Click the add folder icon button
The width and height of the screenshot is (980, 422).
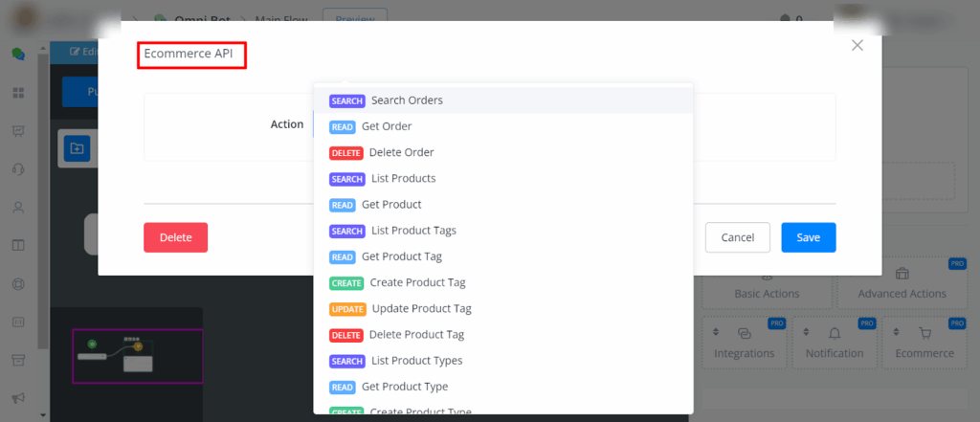77,148
